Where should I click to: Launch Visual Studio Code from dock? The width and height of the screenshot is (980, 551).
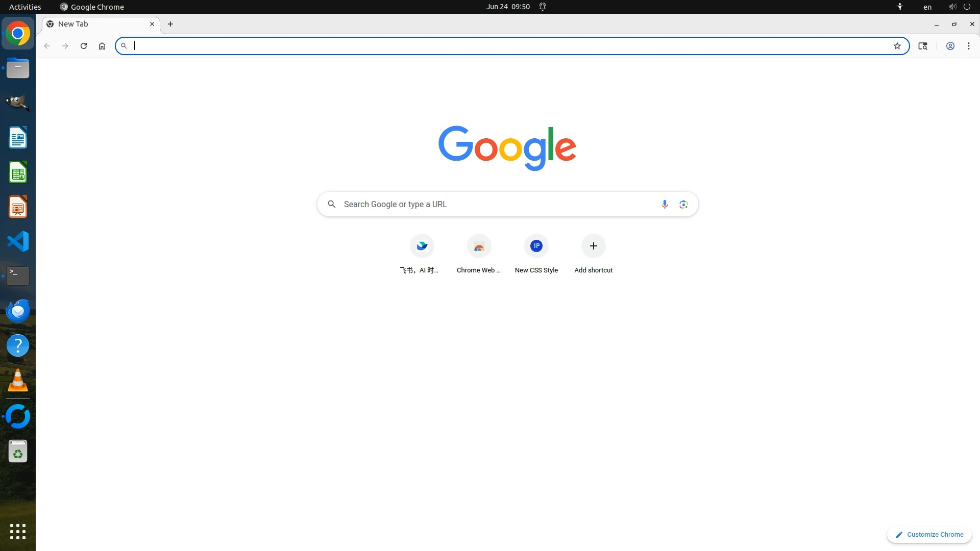click(18, 241)
